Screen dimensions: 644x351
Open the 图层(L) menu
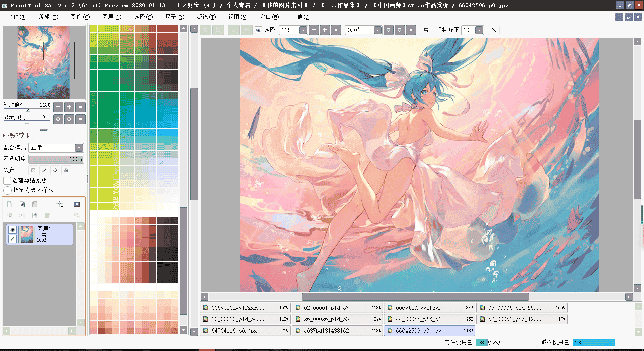point(112,17)
